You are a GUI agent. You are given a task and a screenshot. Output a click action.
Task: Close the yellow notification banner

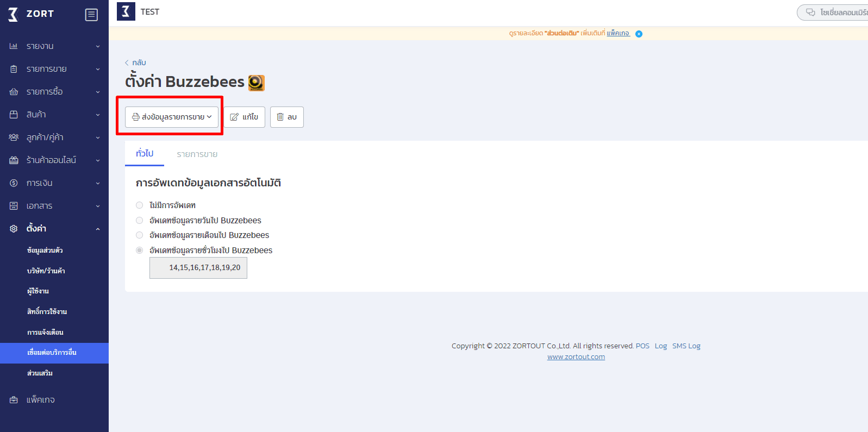(639, 34)
